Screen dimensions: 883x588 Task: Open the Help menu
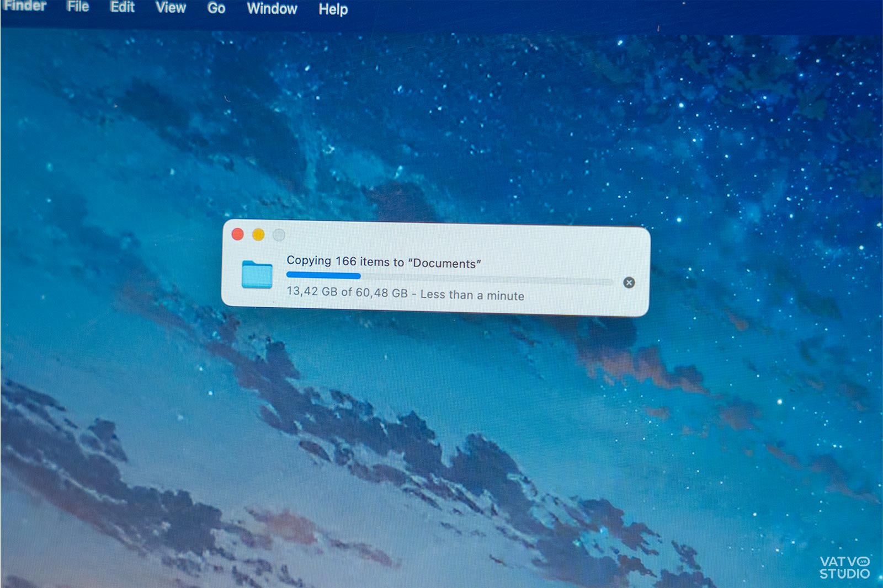(333, 9)
